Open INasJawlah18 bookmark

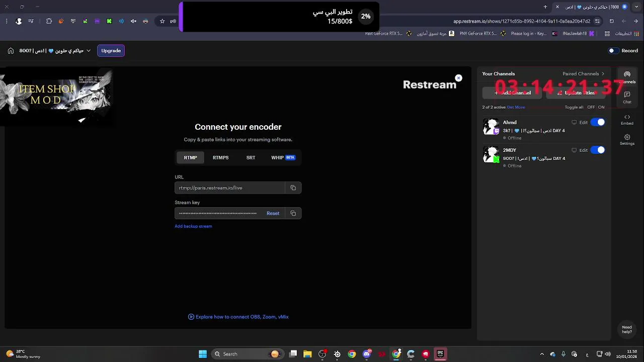tap(579, 34)
